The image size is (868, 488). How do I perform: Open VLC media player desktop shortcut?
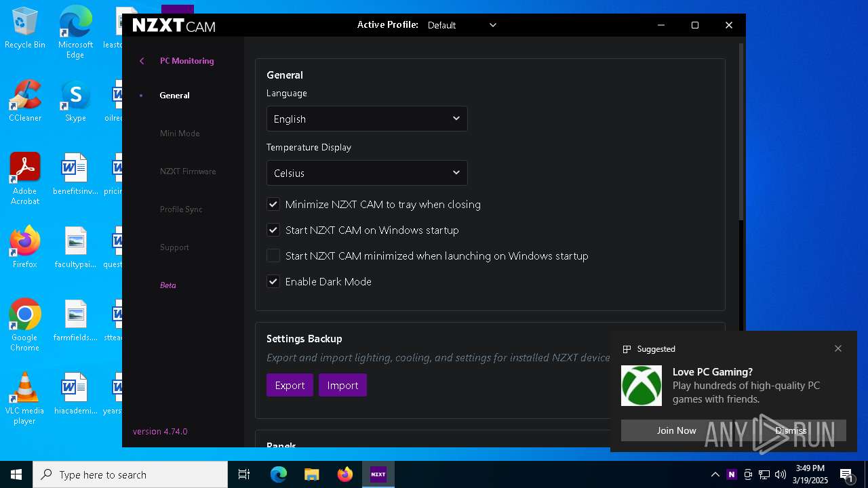point(25,399)
